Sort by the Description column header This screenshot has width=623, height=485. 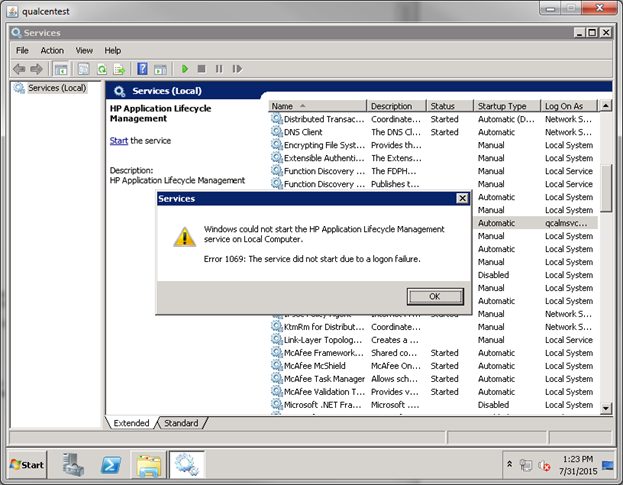[x=396, y=106]
